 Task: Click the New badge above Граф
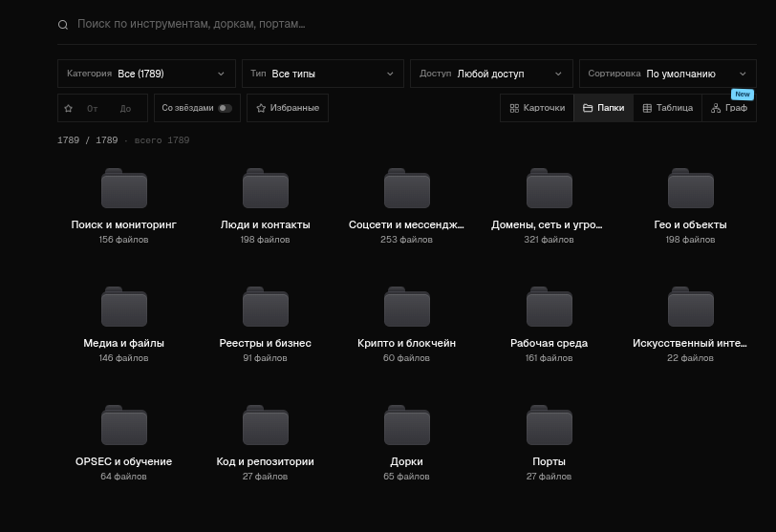click(x=743, y=94)
